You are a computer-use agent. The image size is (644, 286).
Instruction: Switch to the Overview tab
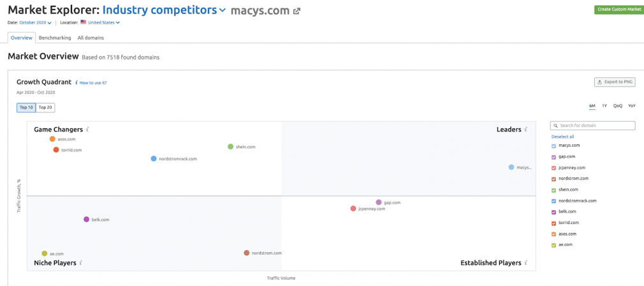coord(21,38)
